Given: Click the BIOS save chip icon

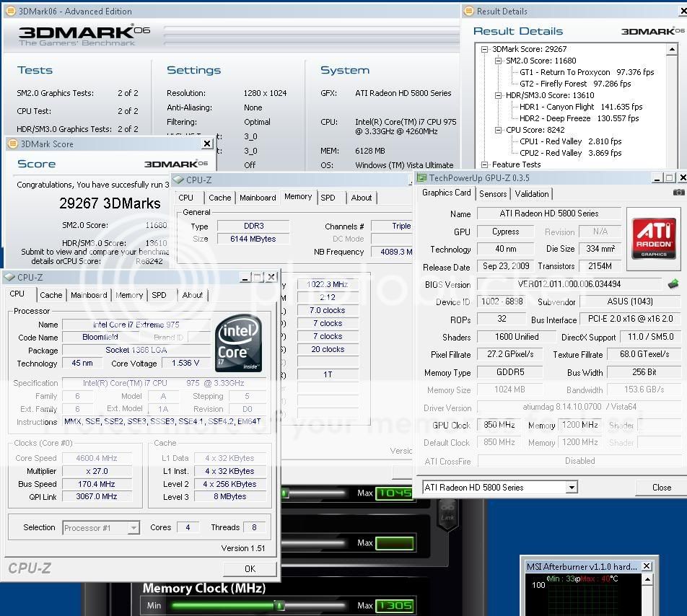Looking at the screenshot, I should pos(673,284).
